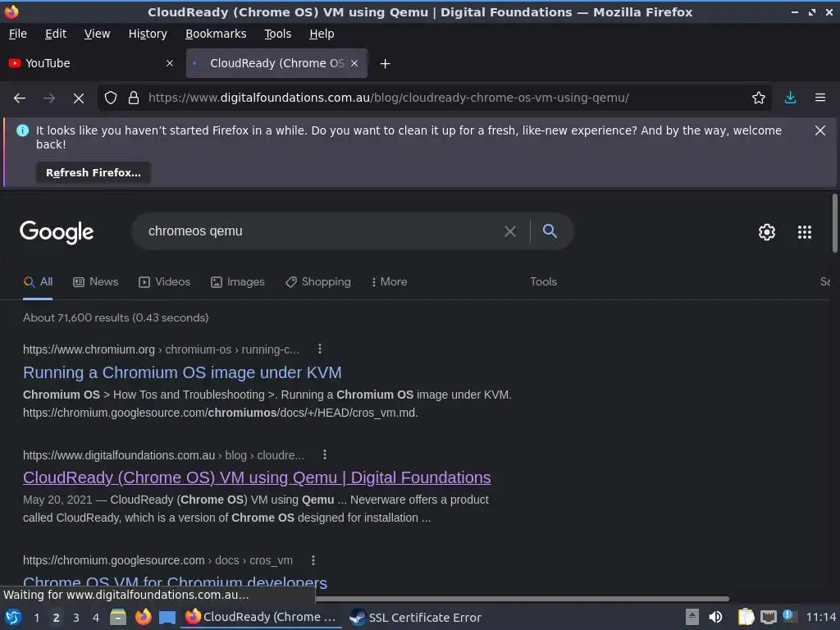Go to the Google logo homepage

tap(57, 232)
